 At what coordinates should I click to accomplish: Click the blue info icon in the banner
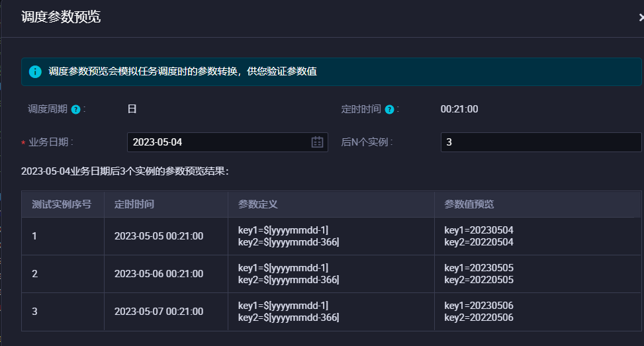pyautogui.click(x=35, y=71)
